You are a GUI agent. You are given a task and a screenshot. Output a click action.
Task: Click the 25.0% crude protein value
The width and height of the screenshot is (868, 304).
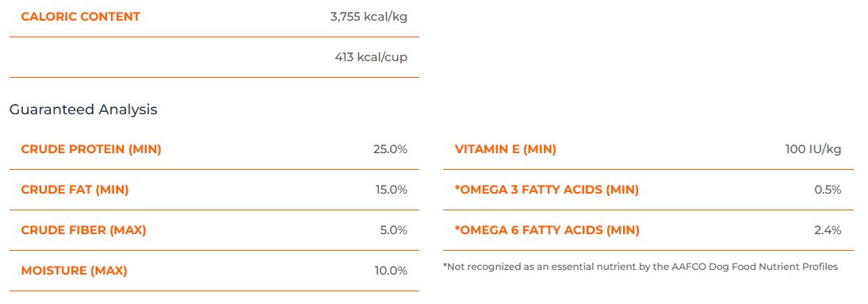tap(390, 149)
